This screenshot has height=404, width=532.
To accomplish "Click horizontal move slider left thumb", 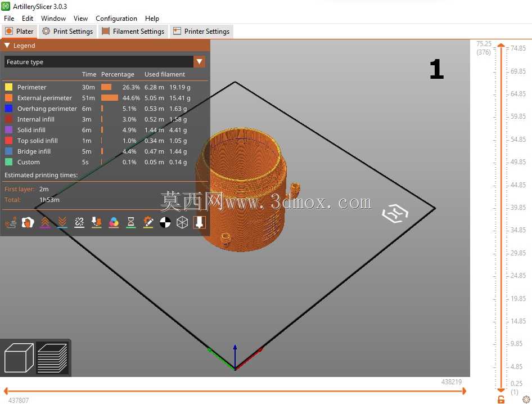I will tap(6, 391).
